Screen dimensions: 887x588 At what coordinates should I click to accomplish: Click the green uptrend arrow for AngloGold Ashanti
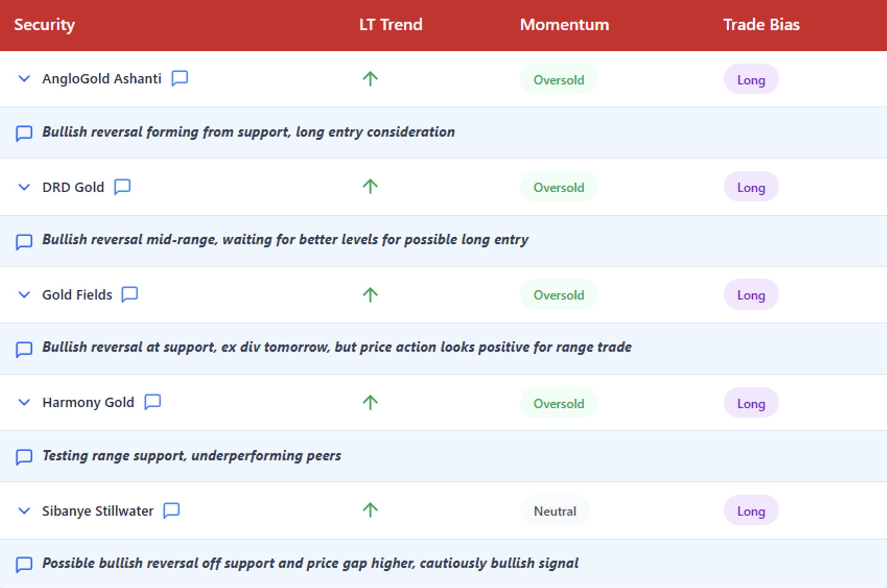[370, 79]
